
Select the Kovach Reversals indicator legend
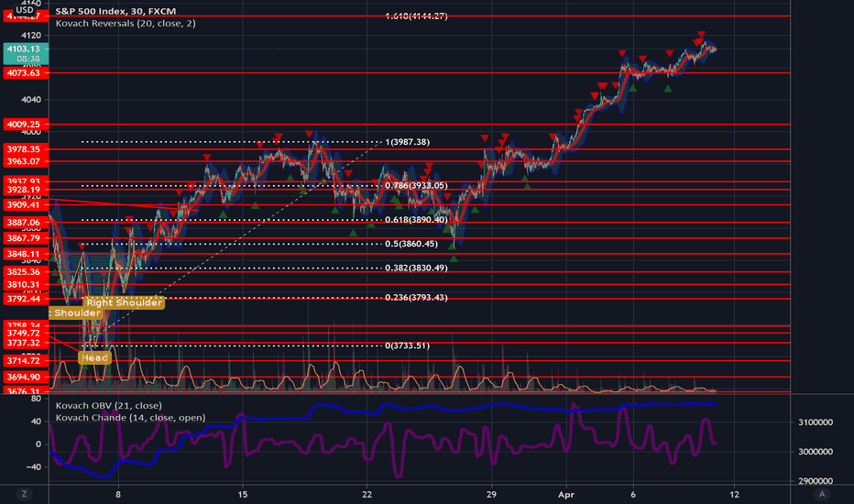click(x=126, y=24)
